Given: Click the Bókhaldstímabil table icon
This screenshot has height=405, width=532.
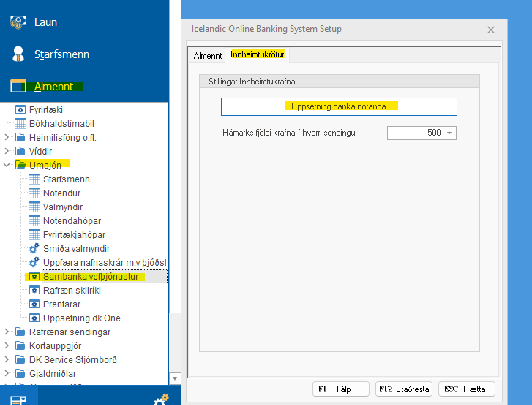Looking at the screenshot, I should click(20, 124).
